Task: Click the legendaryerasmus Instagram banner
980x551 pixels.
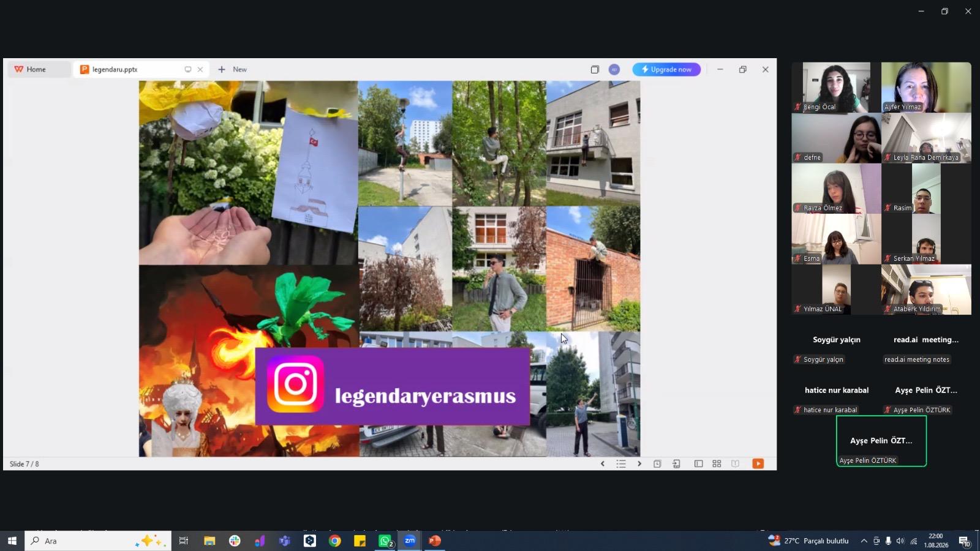Action: click(393, 386)
